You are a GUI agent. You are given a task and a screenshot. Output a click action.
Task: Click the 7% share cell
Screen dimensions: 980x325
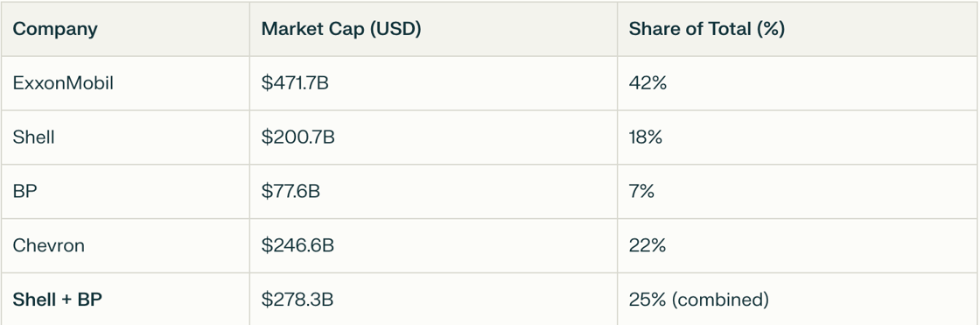(x=641, y=191)
